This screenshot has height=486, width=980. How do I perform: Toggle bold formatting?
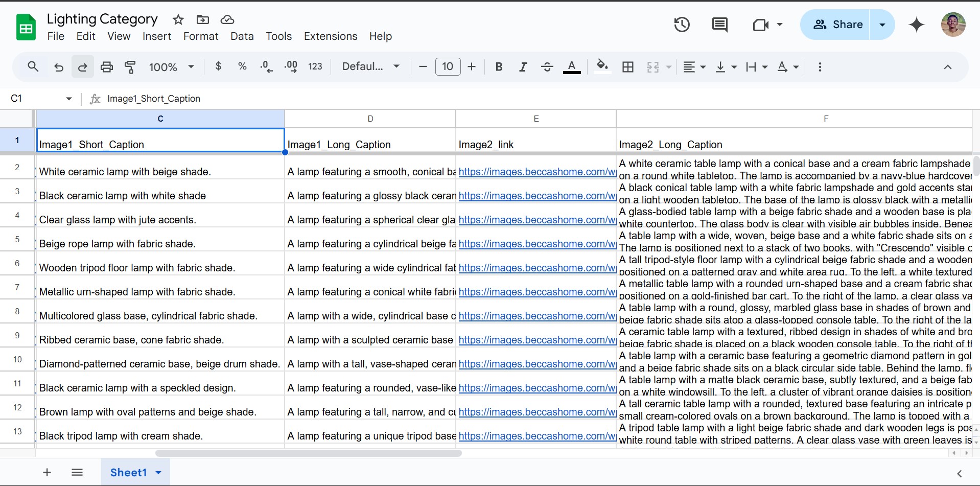pos(499,67)
